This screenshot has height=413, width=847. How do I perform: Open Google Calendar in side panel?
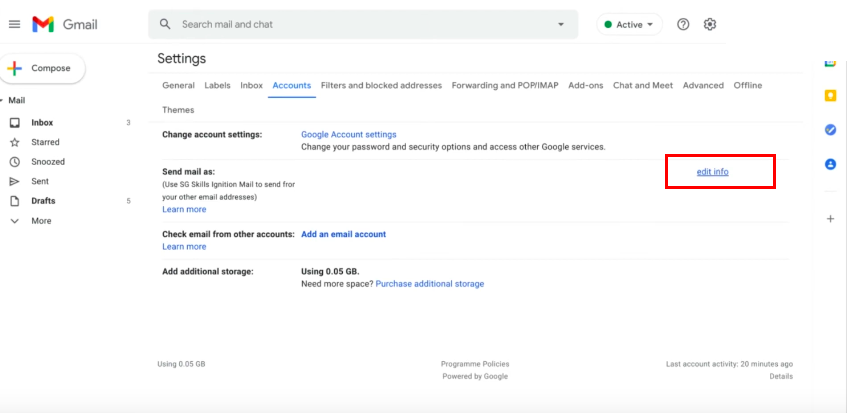pos(830,63)
